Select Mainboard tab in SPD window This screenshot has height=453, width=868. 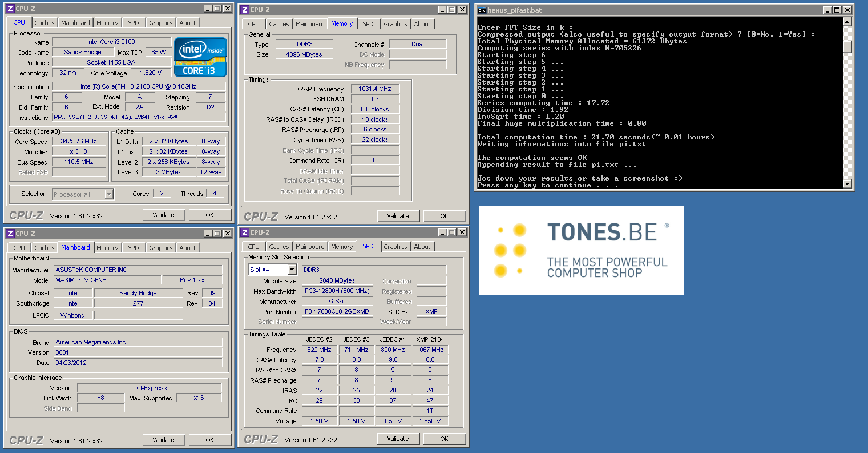[310, 247]
